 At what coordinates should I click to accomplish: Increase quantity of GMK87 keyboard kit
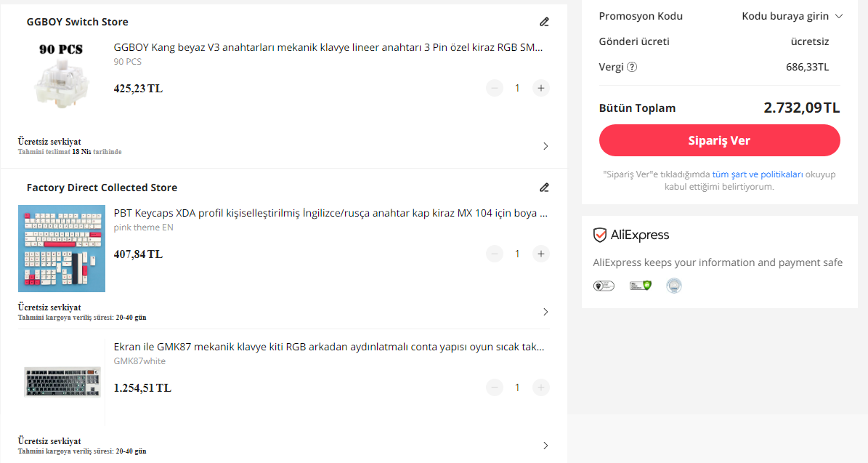click(541, 387)
